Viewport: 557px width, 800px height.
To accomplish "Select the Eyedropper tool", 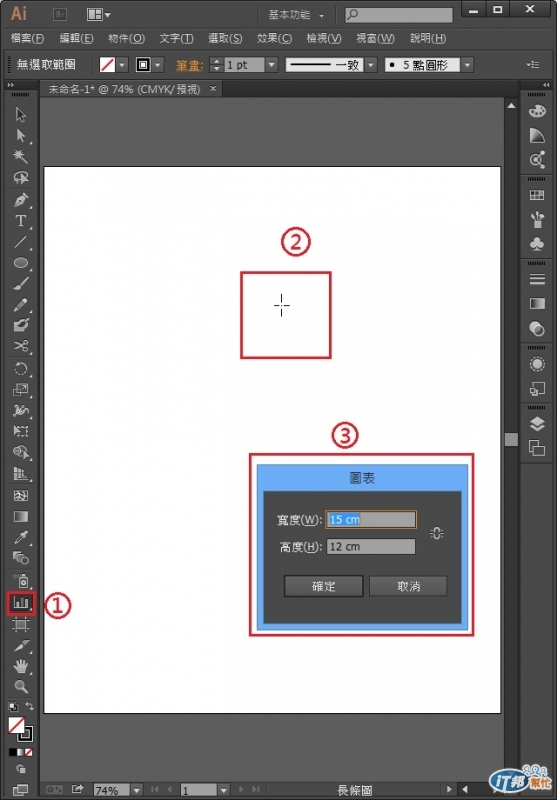I will pos(21,537).
